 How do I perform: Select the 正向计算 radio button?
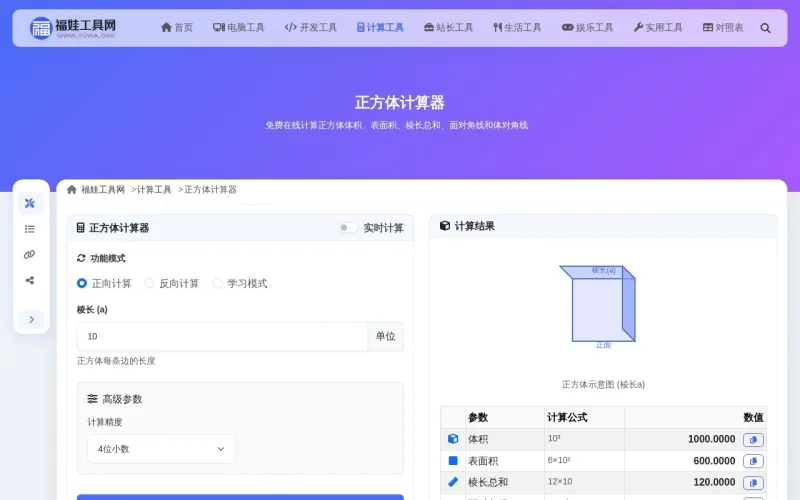[x=82, y=283]
